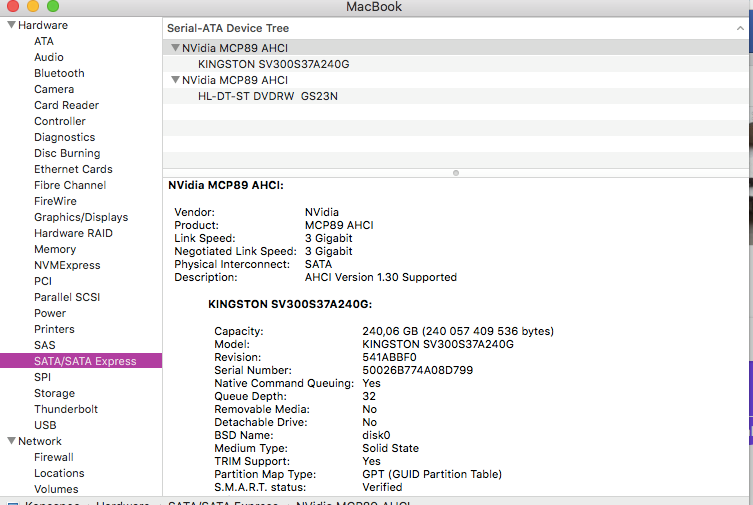753x505 pixels.
Task: Toggle sort order of Serial-ATA Device Tree column
Action: (740, 28)
